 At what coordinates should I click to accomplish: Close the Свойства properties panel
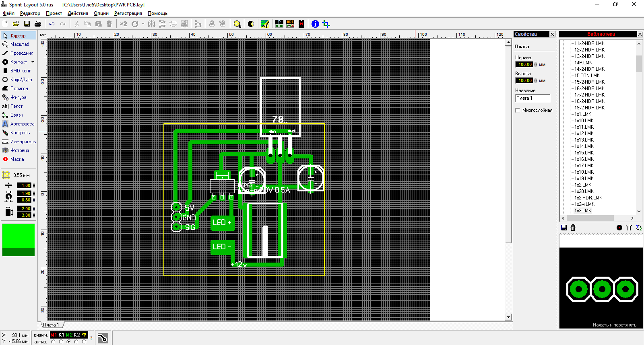552,34
